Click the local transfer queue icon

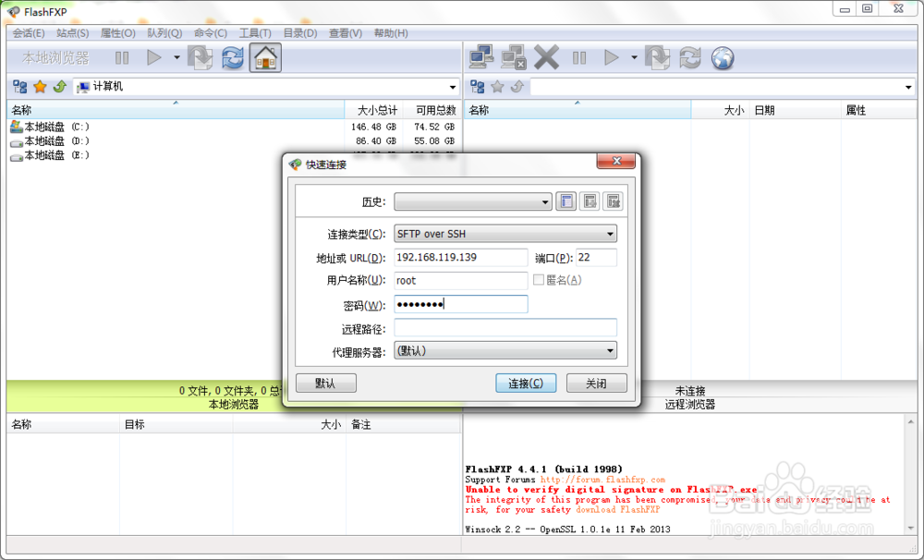[201, 58]
